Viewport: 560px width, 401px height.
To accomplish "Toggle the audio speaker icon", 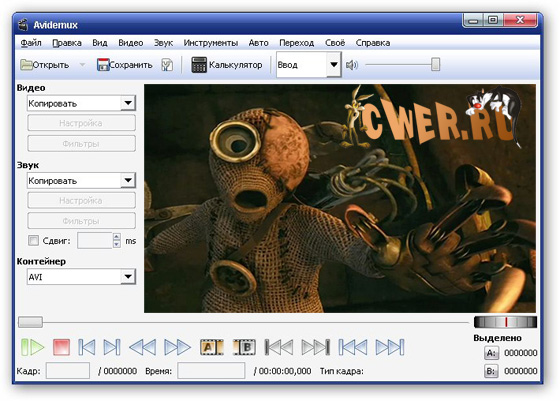I will point(351,65).
